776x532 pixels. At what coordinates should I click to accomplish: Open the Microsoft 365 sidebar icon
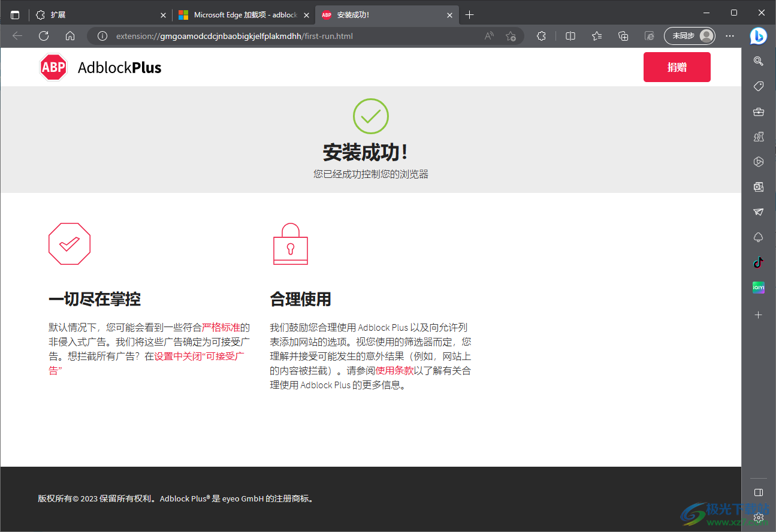pos(759,162)
